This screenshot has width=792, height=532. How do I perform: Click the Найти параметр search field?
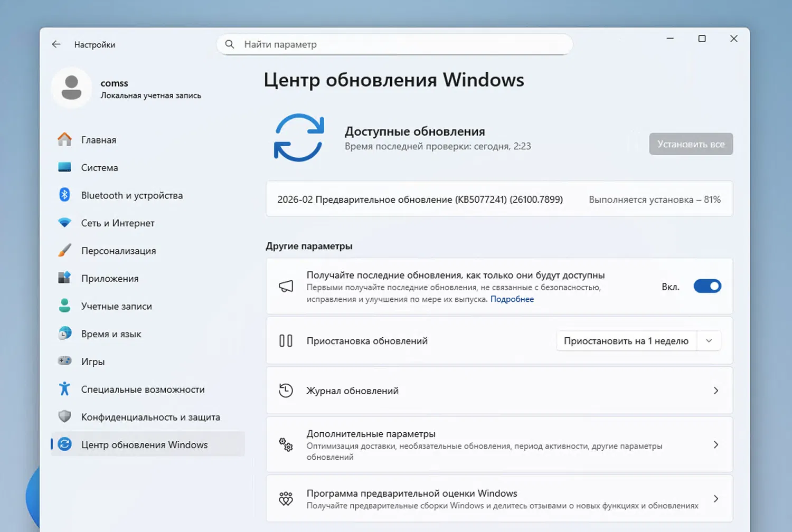coord(395,44)
